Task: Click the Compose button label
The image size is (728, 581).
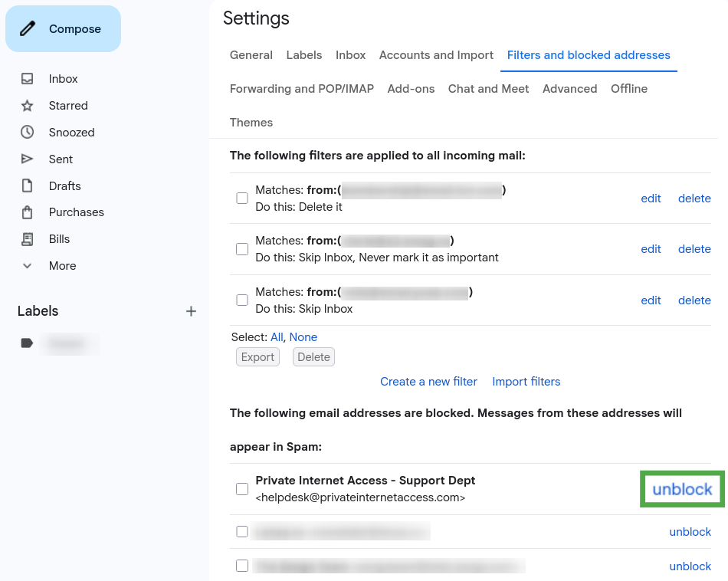Action: [x=75, y=29]
